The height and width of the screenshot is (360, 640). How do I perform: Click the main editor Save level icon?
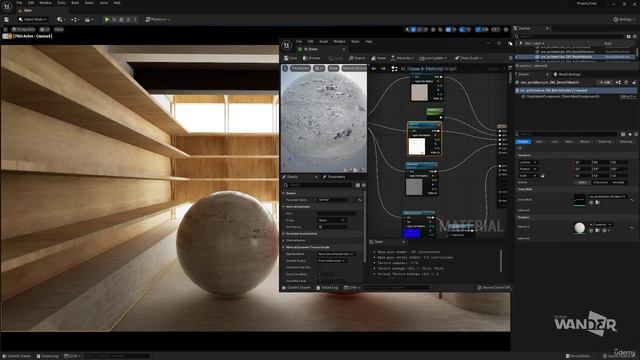coord(7,19)
